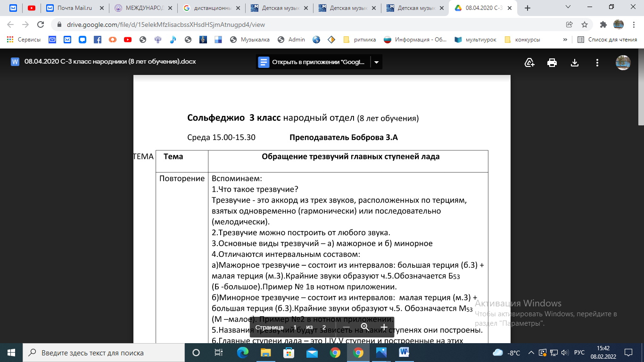Open the Информация - Об... bookmark
644x362 pixels.
tap(415, 40)
